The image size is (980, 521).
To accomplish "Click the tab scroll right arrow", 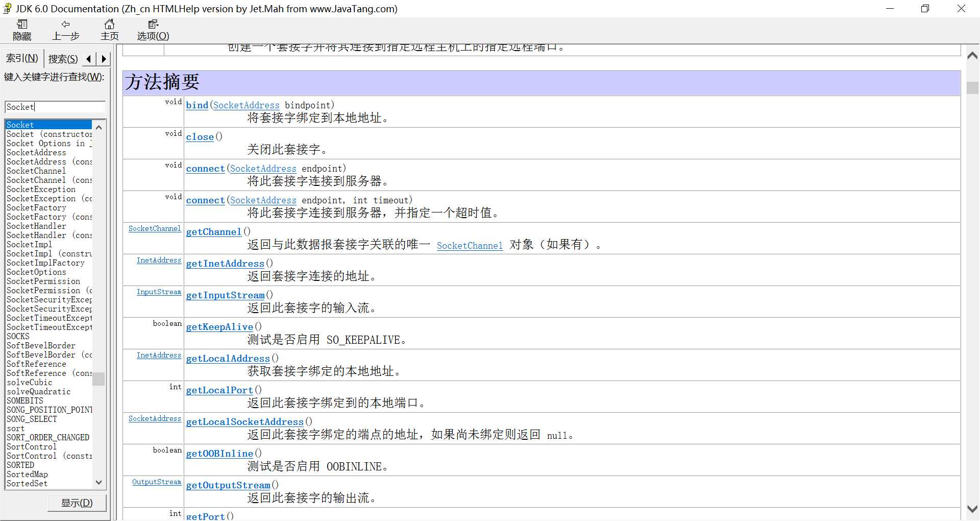I will click(x=104, y=59).
